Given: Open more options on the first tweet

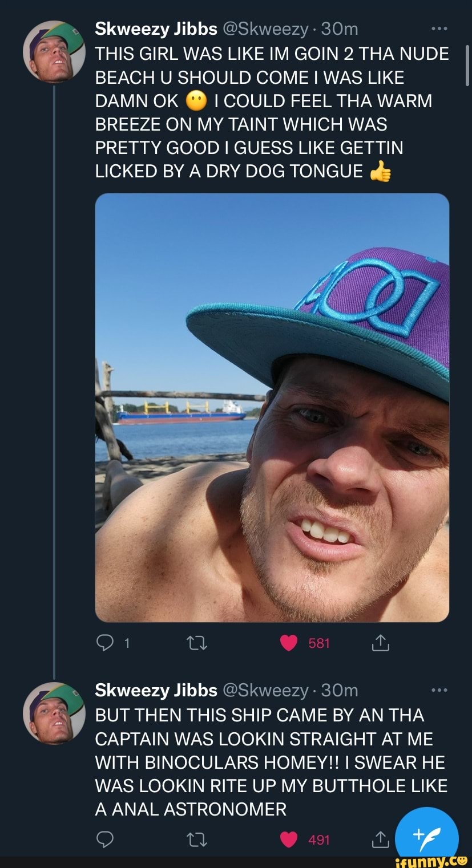Looking at the screenshot, I should tap(438, 29).
